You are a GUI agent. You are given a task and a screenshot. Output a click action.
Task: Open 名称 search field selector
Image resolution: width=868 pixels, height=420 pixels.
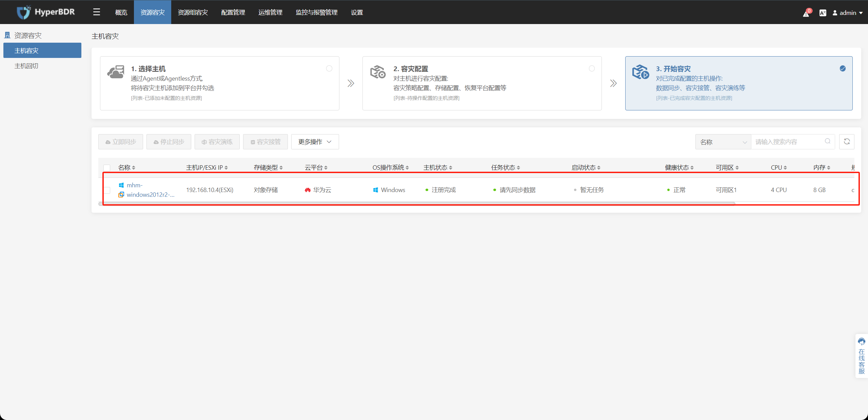coord(723,142)
